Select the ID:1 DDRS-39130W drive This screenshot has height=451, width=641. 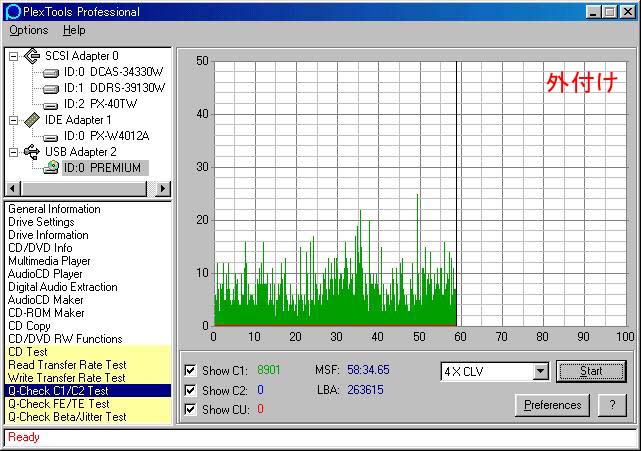pos(114,88)
